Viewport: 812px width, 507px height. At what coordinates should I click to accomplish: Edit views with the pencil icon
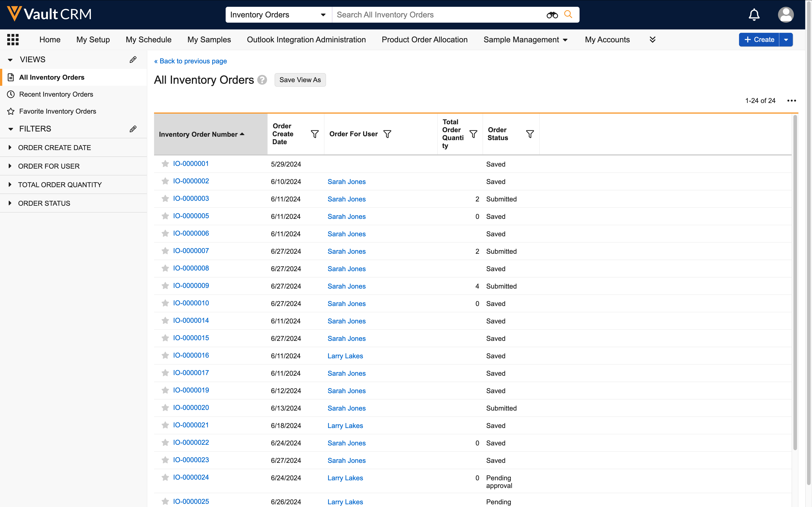click(x=133, y=60)
